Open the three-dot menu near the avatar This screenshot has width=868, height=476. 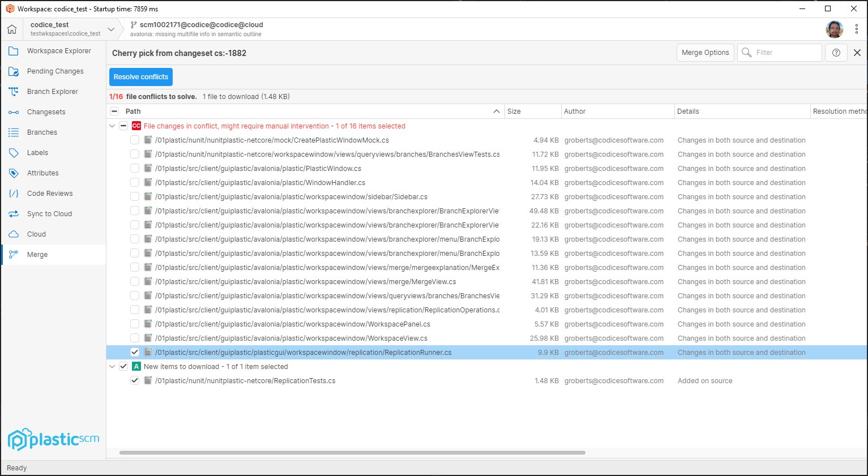click(x=857, y=28)
